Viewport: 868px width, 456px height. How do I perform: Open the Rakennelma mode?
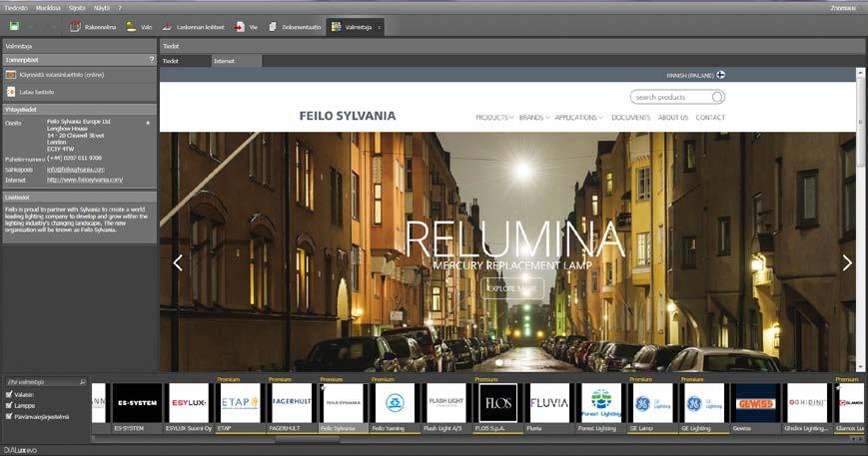(x=93, y=27)
